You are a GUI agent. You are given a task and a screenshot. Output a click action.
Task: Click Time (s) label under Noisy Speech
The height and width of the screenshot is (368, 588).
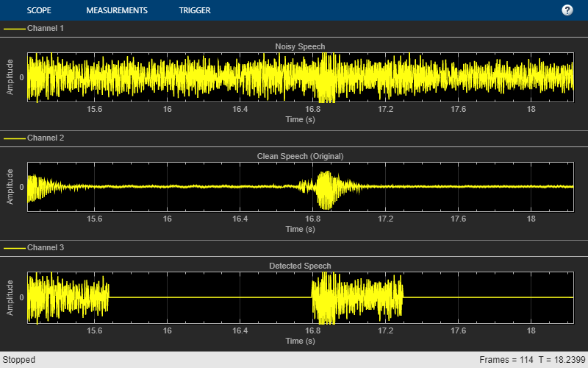point(300,118)
